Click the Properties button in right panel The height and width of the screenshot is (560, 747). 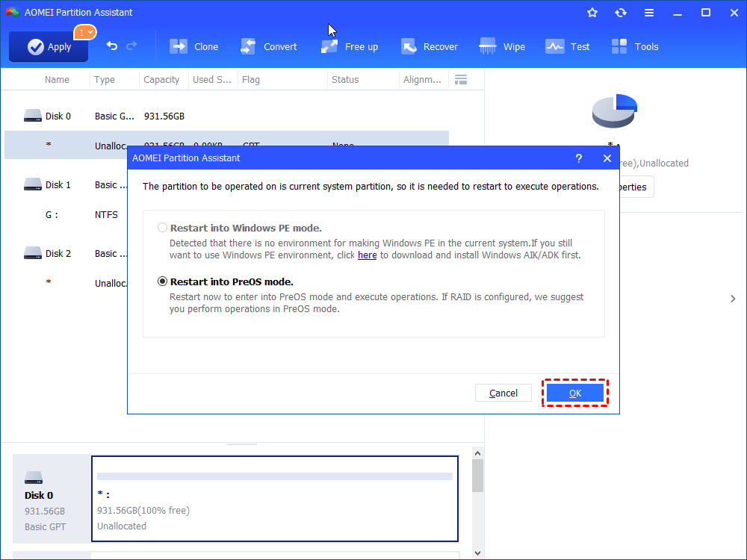click(x=636, y=187)
